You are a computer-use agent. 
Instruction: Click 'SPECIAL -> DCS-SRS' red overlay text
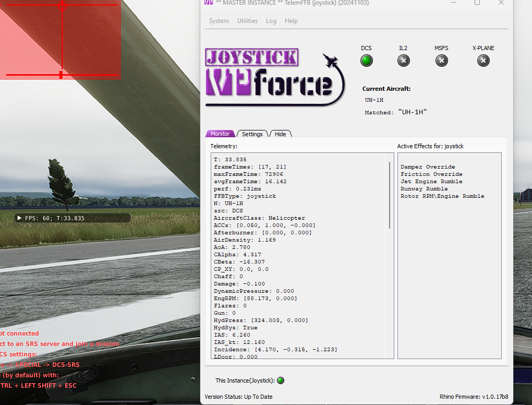(x=47, y=365)
